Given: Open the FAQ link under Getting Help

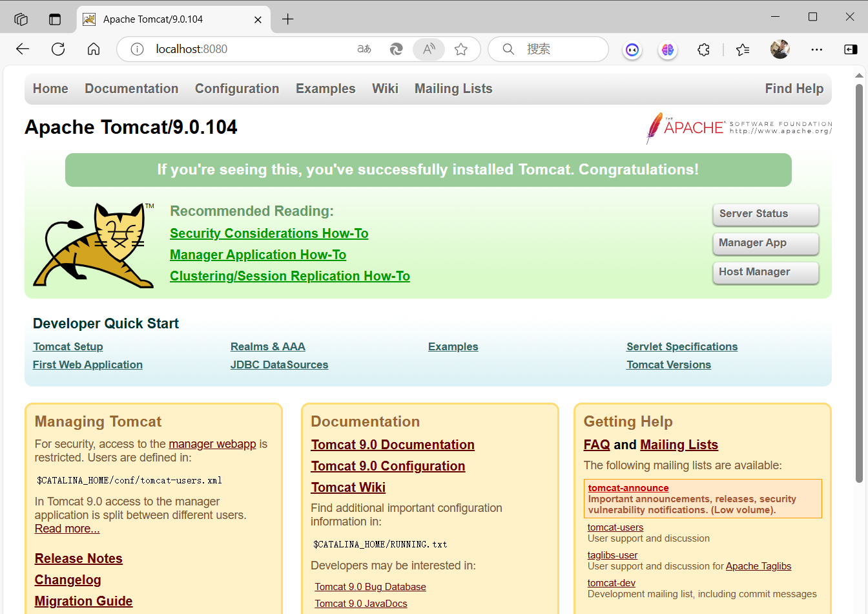Looking at the screenshot, I should click(x=597, y=445).
